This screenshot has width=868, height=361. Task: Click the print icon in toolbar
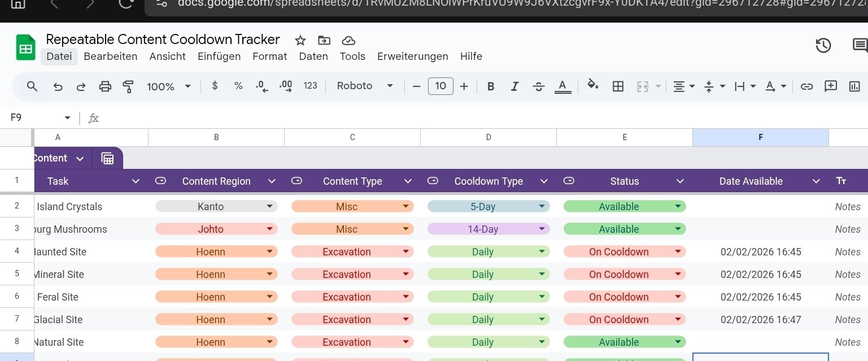[x=105, y=86]
